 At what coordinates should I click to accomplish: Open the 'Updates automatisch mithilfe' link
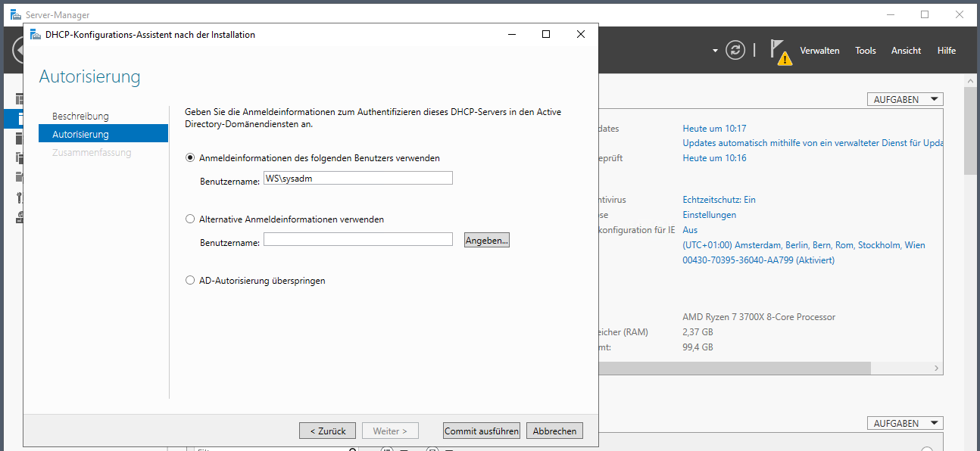point(811,143)
